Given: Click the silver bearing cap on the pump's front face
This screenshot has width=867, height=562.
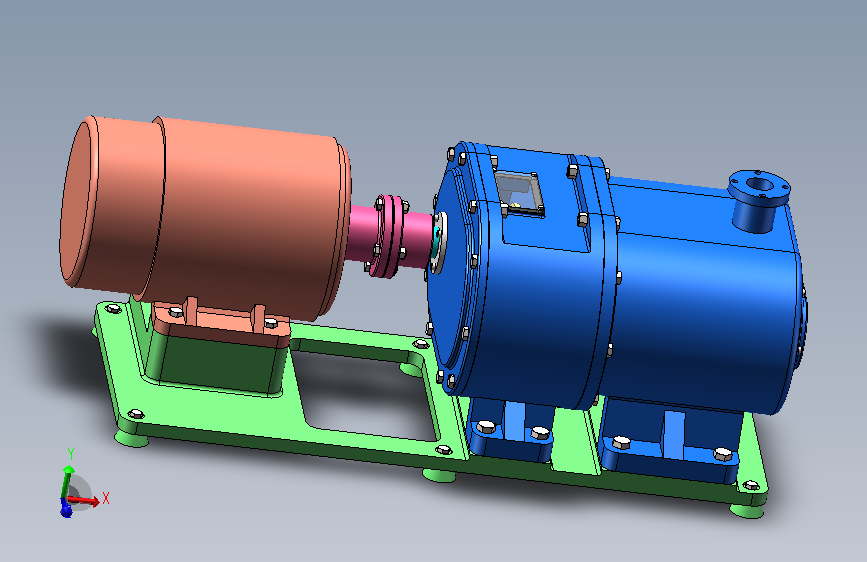Looking at the screenshot, I should [438, 243].
